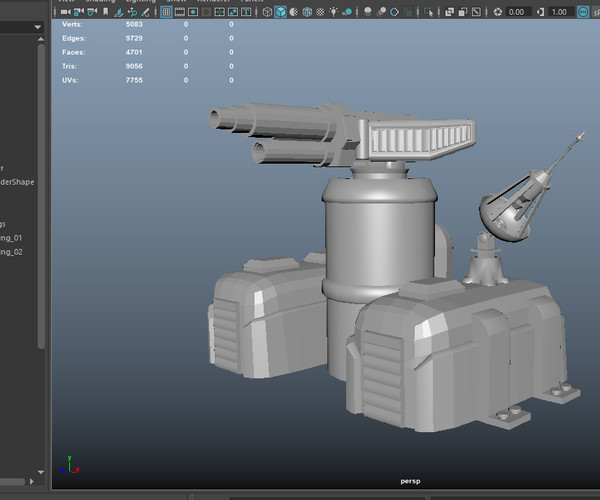
Task: Click the isolate select icon
Action: pyautogui.click(x=429, y=12)
